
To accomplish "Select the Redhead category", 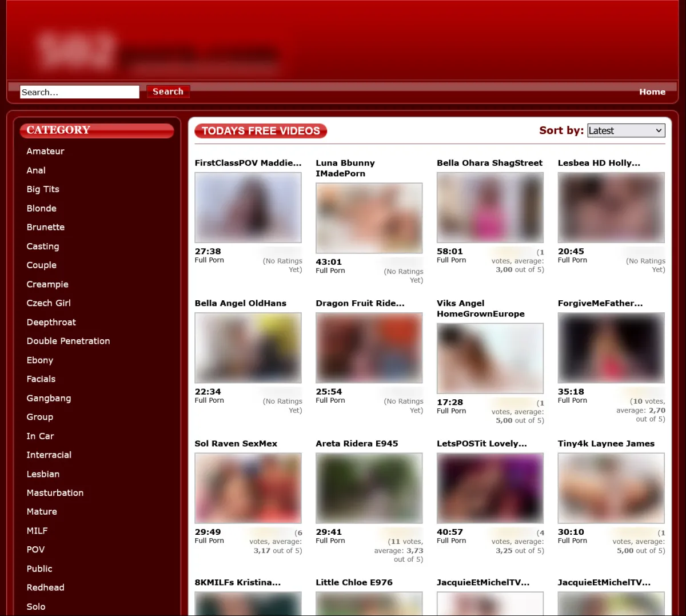I will (x=45, y=587).
